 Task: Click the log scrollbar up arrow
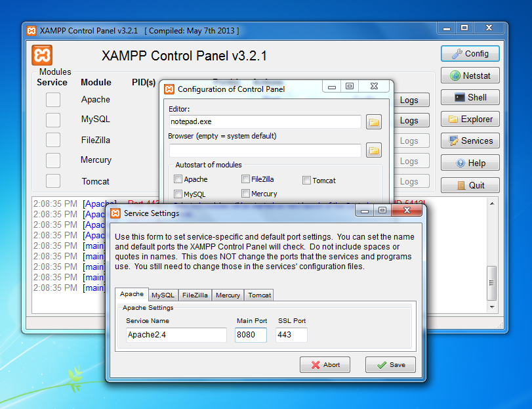492,204
